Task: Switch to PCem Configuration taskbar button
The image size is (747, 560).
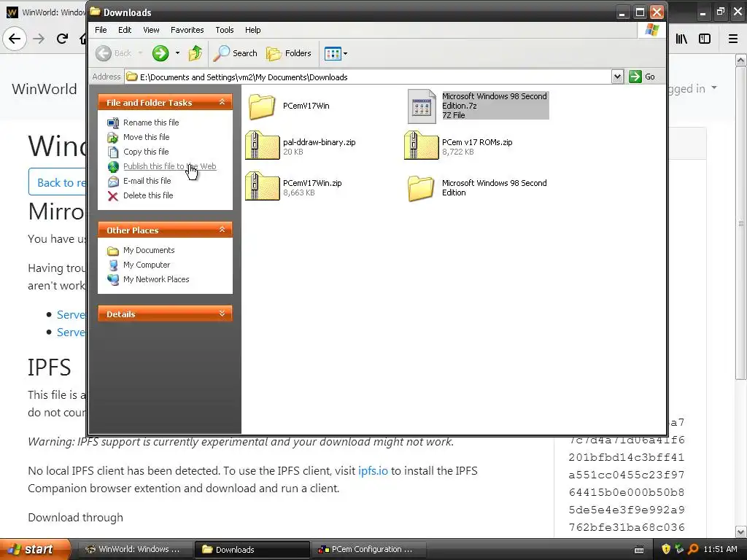Action: click(368, 549)
